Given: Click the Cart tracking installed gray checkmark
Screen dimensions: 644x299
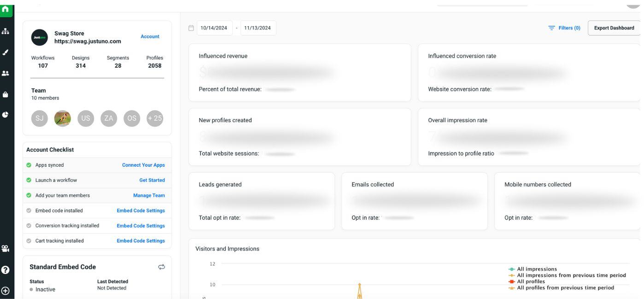Looking at the screenshot, I should point(29,240).
